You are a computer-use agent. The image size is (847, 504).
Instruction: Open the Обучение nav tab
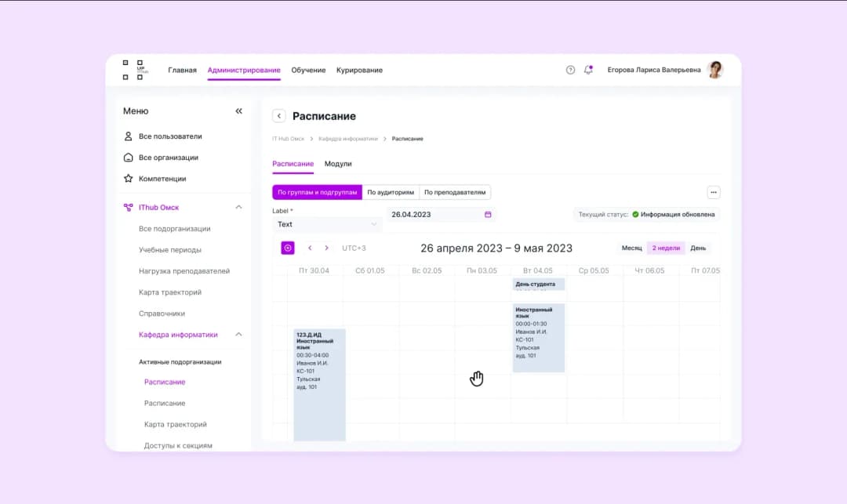[308, 70]
